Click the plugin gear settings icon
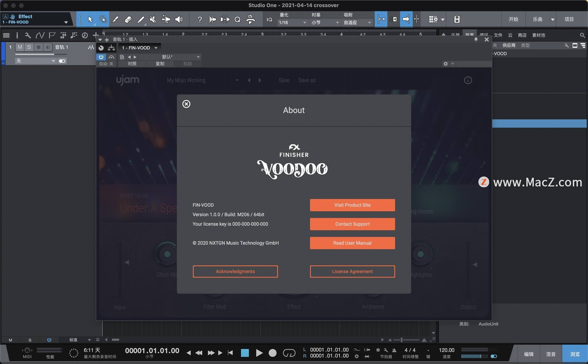Screen dimensions: 588x364 click(x=446, y=64)
